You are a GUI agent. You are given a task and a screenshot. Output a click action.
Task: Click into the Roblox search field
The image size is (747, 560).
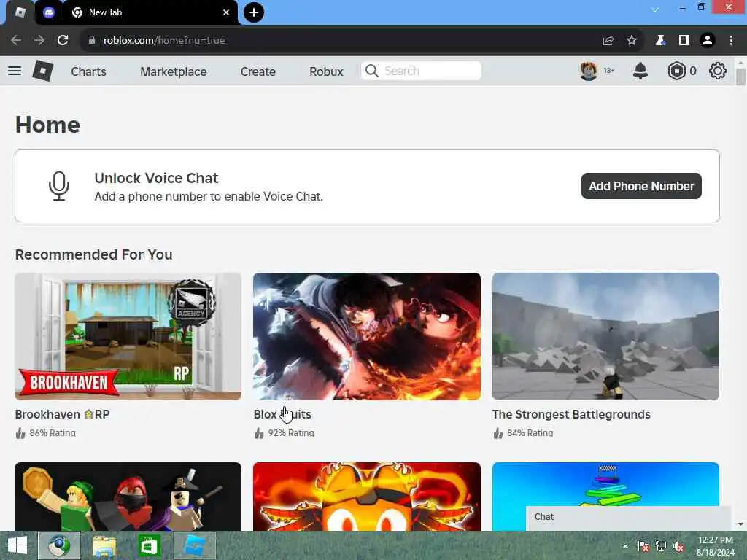[421, 71]
